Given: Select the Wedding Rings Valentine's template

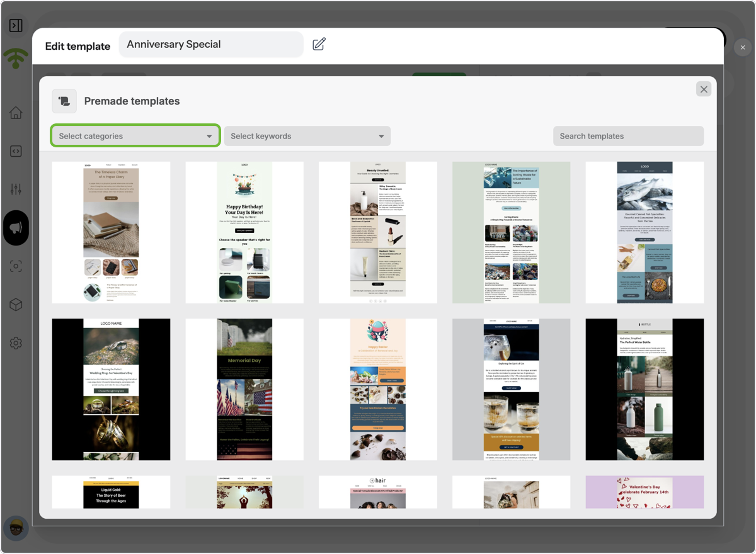Looking at the screenshot, I should pyautogui.click(x=111, y=389).
